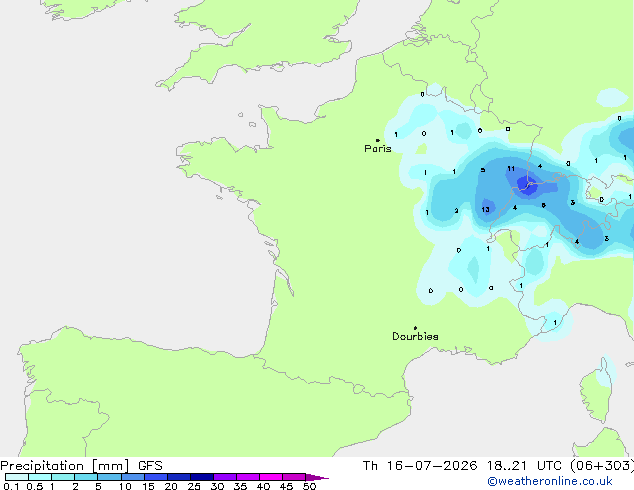The image size is (634, 490).
Task: Click the 2–5 mm legend swatch
Action: click(x=86, y=477)
